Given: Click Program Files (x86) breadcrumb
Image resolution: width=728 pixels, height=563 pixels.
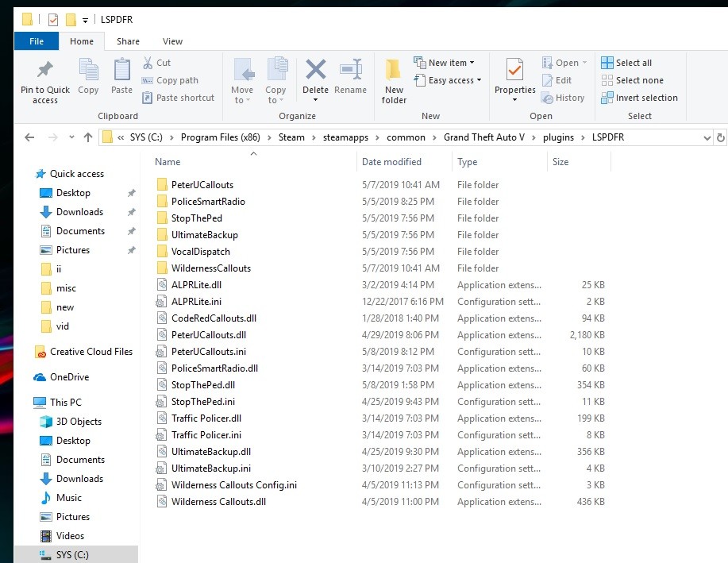Looking at the screenshot, I should [x=221, y=137].
